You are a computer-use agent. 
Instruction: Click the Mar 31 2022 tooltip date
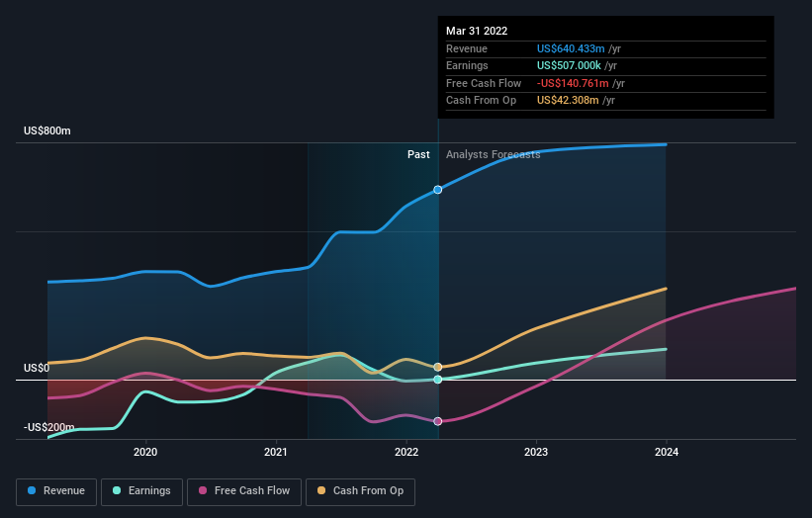[x=477, y=31]
